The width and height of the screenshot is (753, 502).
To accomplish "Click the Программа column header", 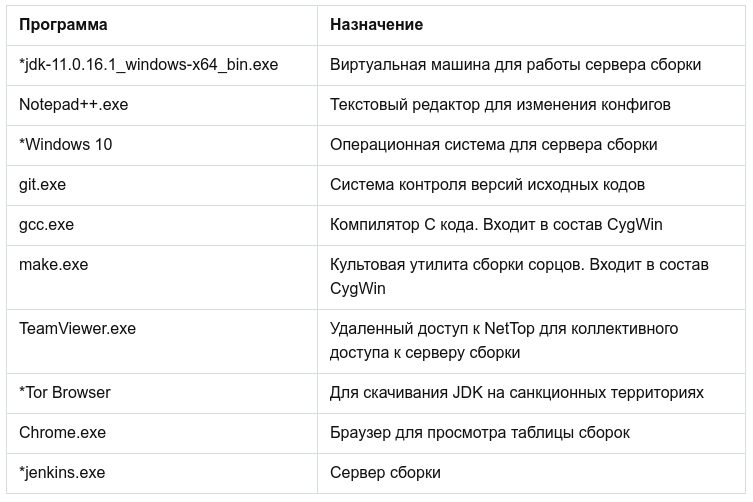I will [162, 25].
